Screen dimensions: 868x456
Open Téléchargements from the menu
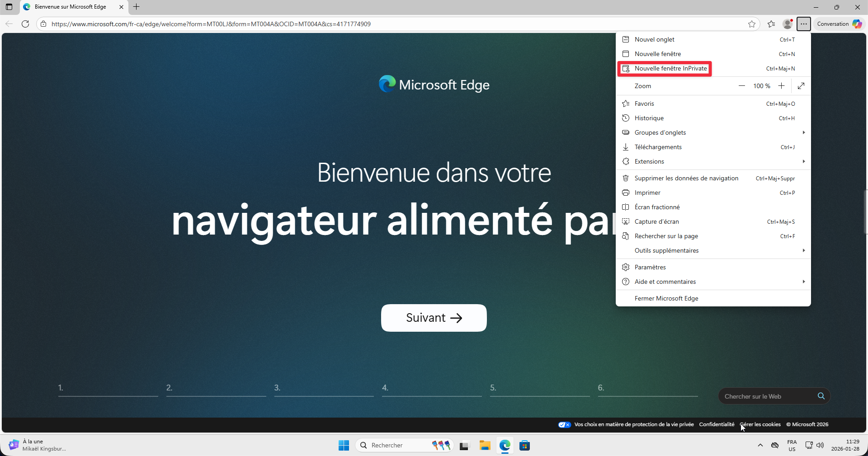713,147
